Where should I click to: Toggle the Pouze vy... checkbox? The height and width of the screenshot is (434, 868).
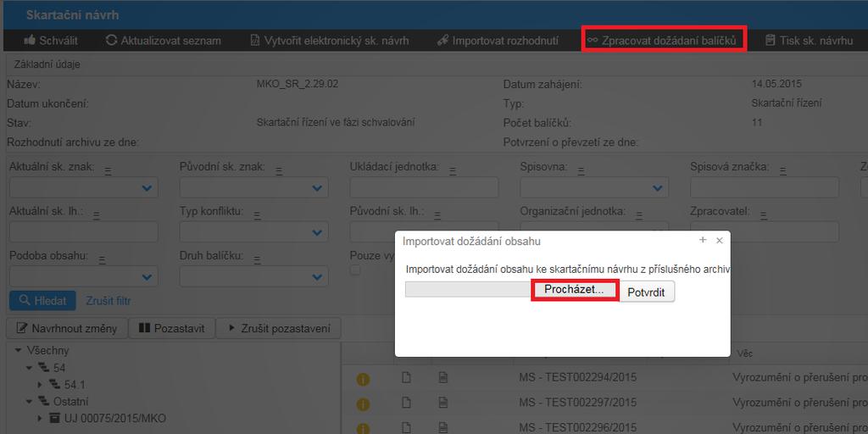355,270
